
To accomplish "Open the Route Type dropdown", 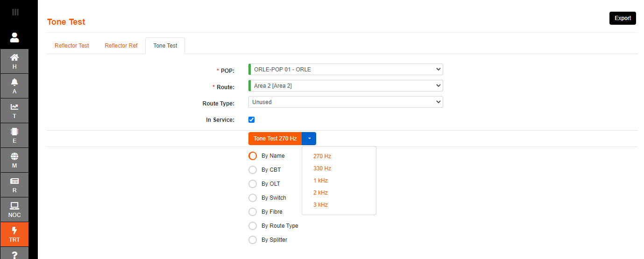I will tap(346, 102).
